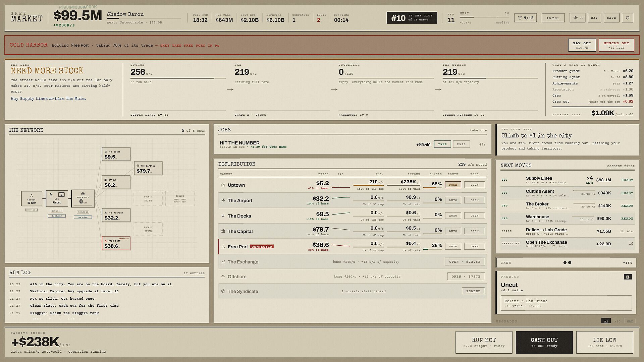Click Refine to Lab-Grade in Product panel
The image size is (644, 362).
[566, 303]
